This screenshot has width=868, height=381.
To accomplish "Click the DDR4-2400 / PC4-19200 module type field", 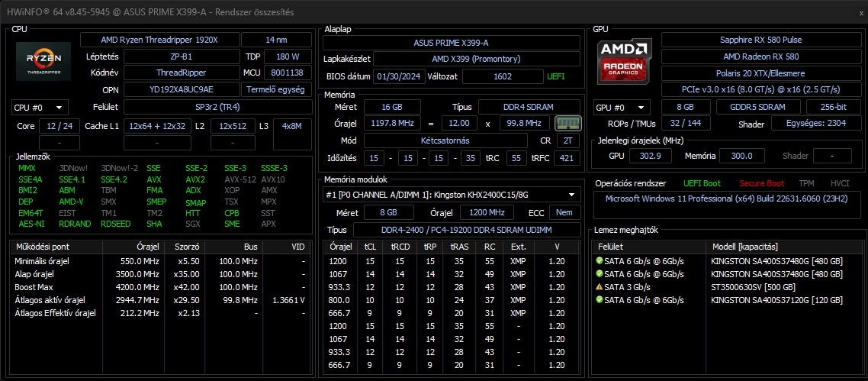I will [467, 230].
